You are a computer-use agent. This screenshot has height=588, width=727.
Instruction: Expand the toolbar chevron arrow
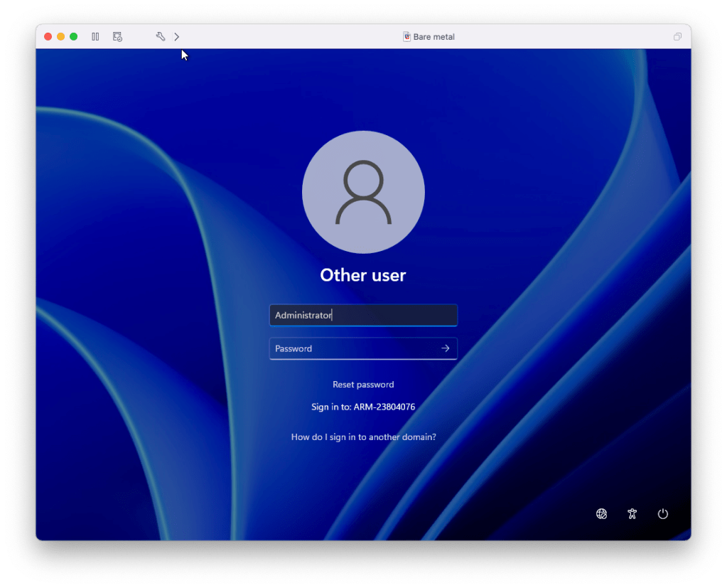tap(177, 37)
